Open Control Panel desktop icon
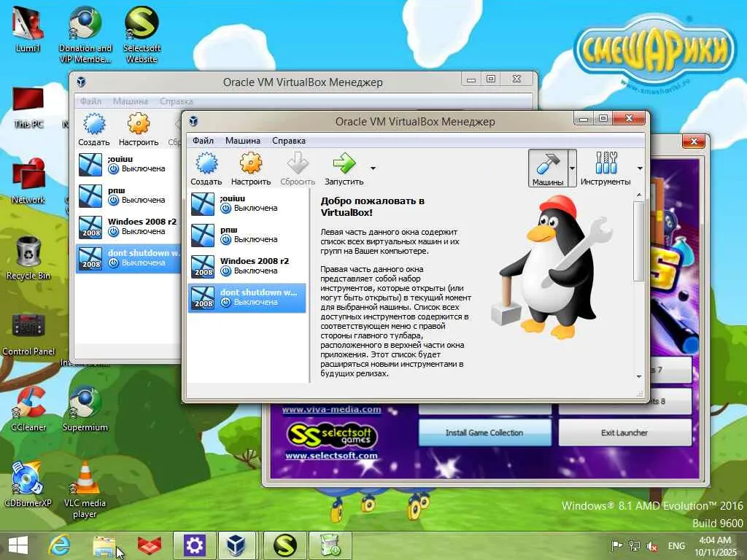Viewport: 747px width, 560px height. [x=28, y=334]
